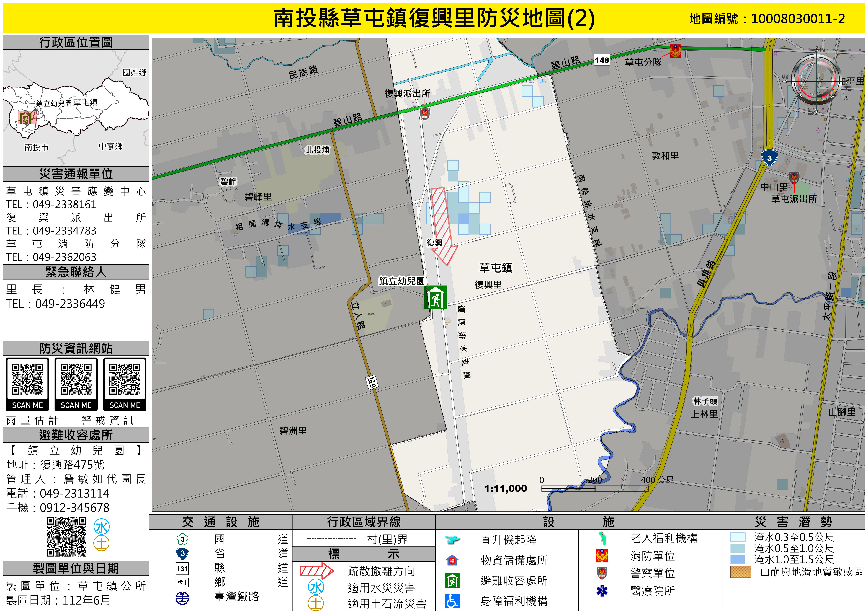Click the blue water disaster circle beside the QR code

point(102,527)
